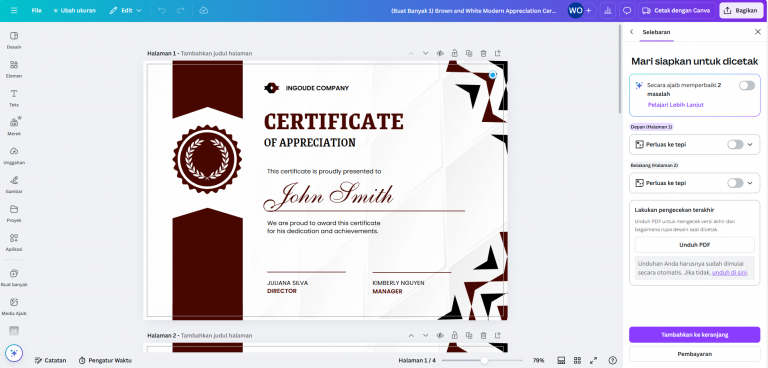Open the 79% zoom level menu
The width and height of the screenshot is (768, 368).
(x=538, y=360)
